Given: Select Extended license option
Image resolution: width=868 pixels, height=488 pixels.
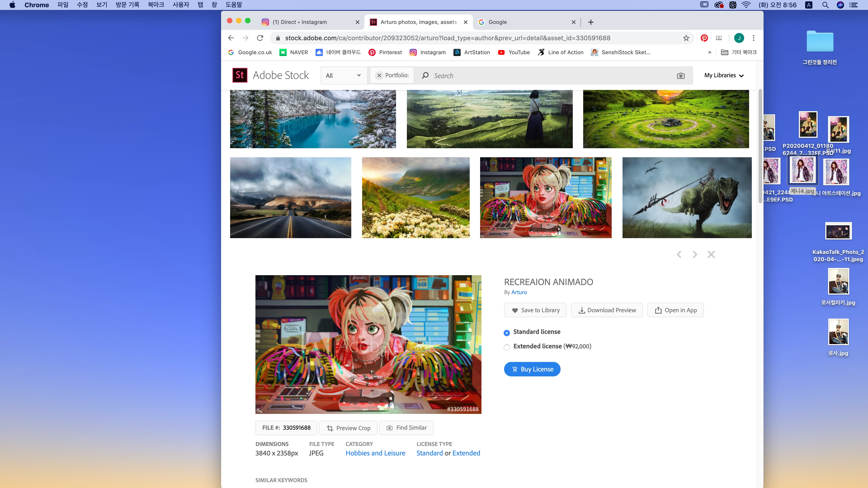Looking at the screenshot, I should (x=506, y=347).
